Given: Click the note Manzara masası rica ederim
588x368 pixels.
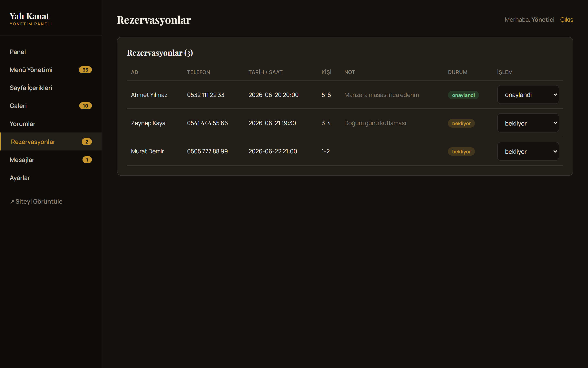Looking at the screenshot, I should 381,95.
